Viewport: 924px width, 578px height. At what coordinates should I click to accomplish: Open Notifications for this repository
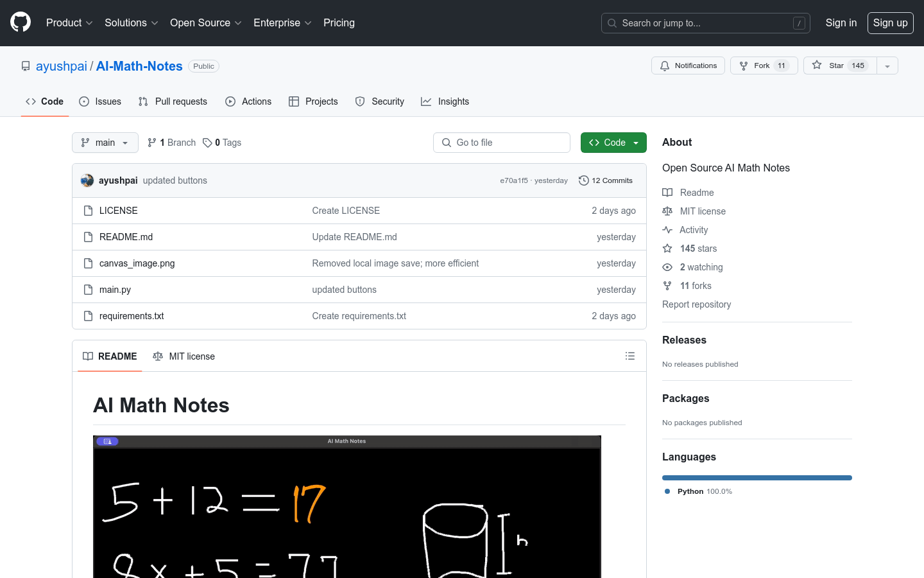point(688,66)
